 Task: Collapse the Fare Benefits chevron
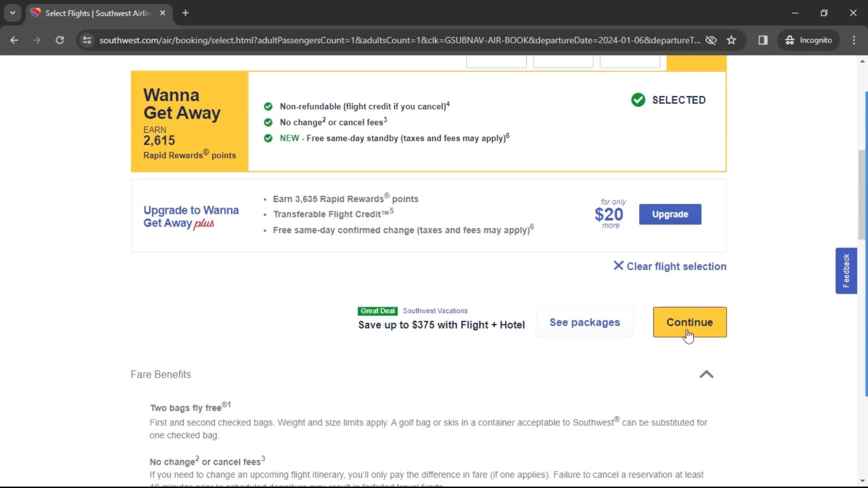tap(707, 374)
